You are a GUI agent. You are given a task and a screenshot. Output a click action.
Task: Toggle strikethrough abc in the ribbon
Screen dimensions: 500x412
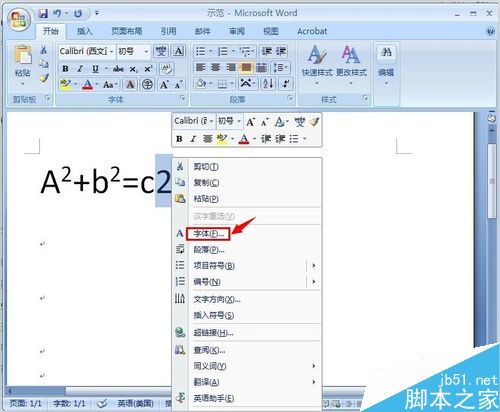[x=118, y=69]
